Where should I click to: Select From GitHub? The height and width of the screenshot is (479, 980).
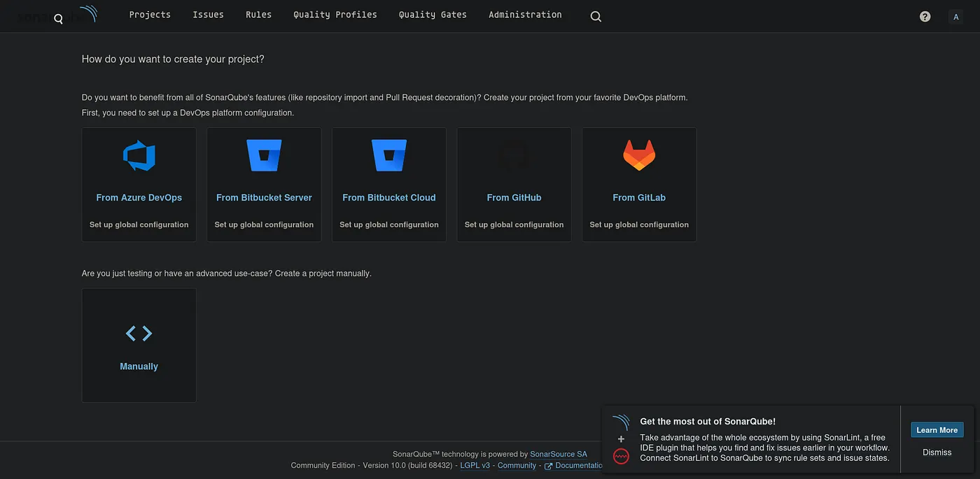[514, 198]
